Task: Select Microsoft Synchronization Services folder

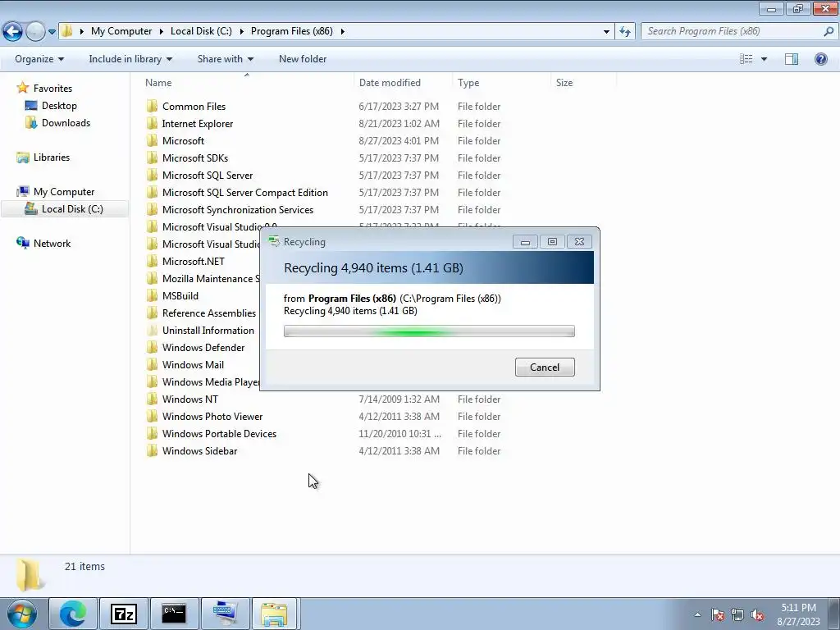Action: pos(237,209)
